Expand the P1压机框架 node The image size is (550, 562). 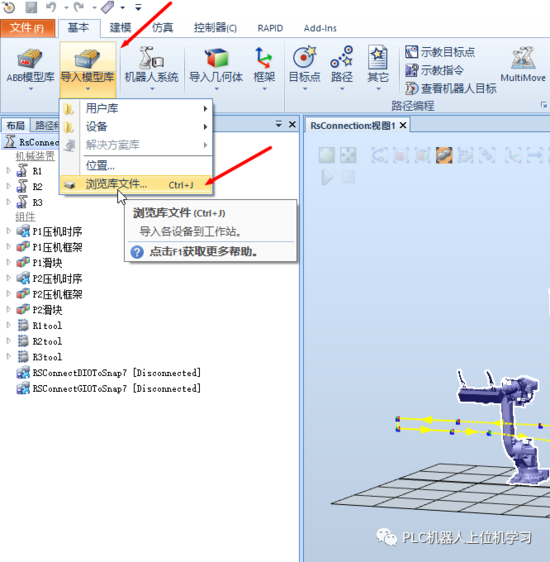(x=9, y=247)
